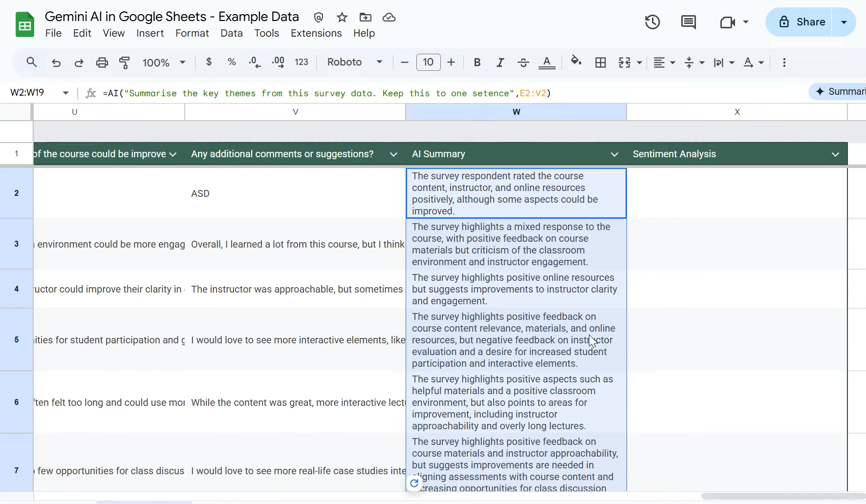866x504 pixels.
Task: Open the Format menu
Action: point(192,33)
